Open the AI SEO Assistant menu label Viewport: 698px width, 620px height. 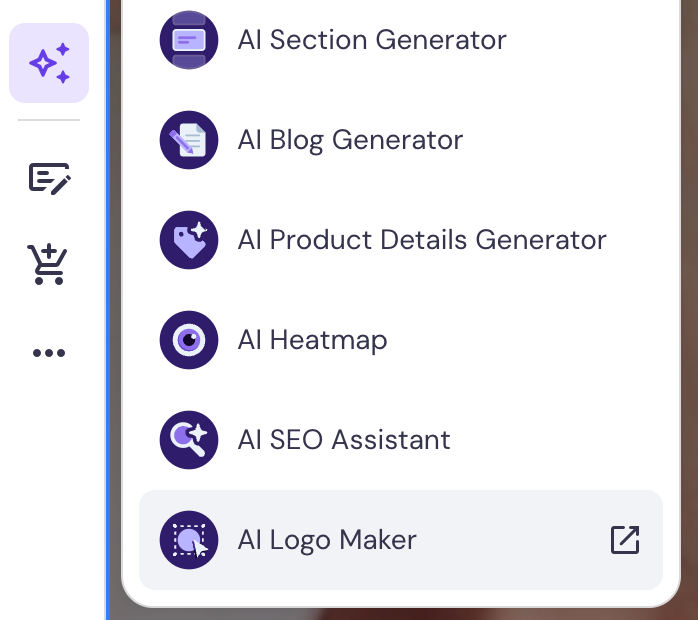344,440
